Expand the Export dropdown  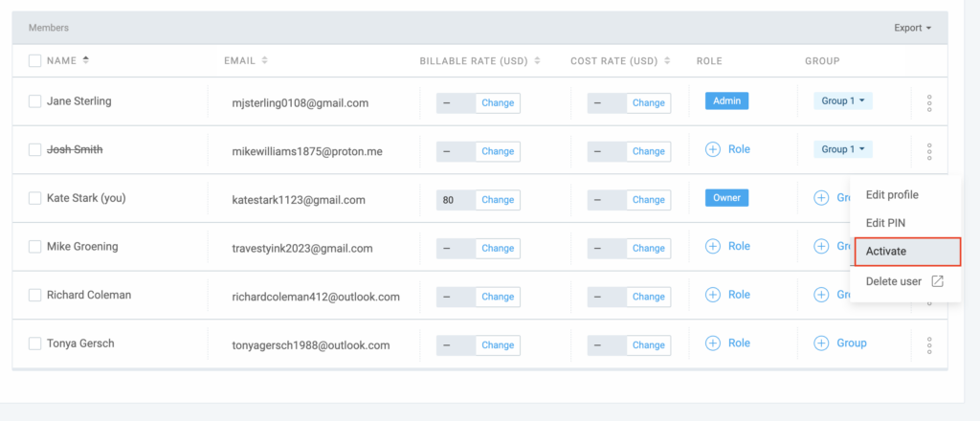click(x=912, y=28)
